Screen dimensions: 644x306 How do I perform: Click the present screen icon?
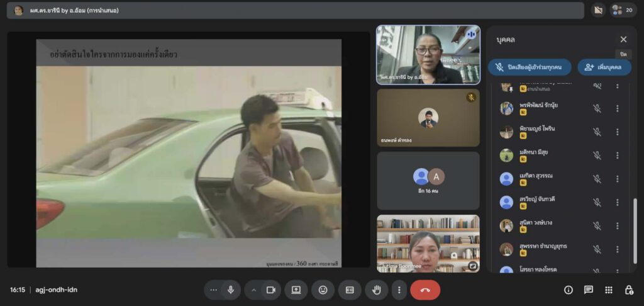tap(296, 290)
